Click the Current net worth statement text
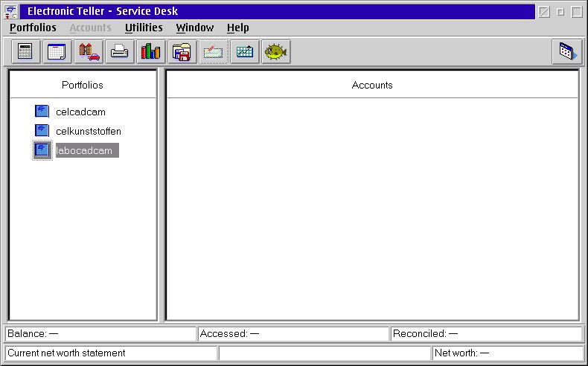 66,353
